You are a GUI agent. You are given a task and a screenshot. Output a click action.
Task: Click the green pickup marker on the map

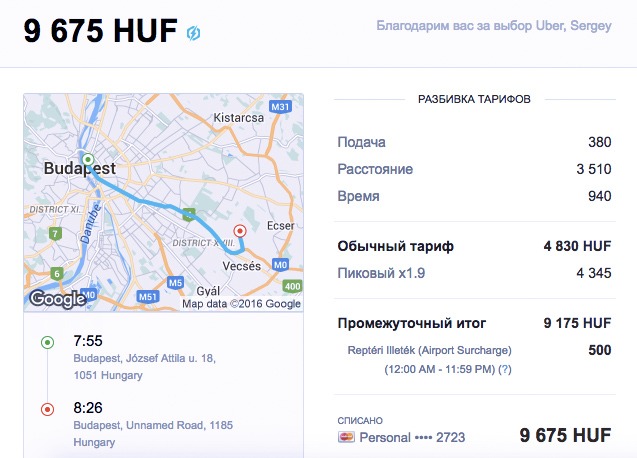coord(88,159)
